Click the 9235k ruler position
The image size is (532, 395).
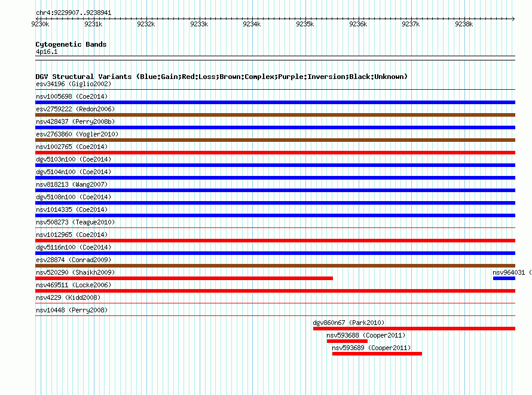(305, 24)
